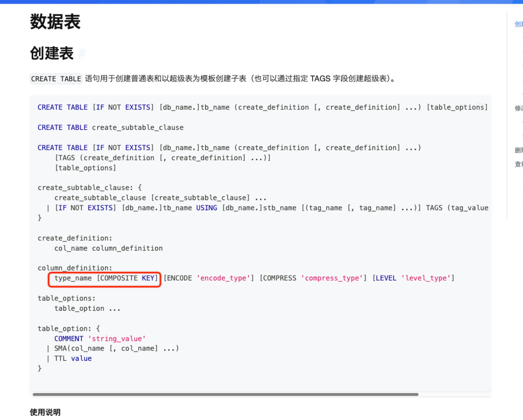Click the TTL value line in code
523x420 pixels.
click(x=73, y=358)
